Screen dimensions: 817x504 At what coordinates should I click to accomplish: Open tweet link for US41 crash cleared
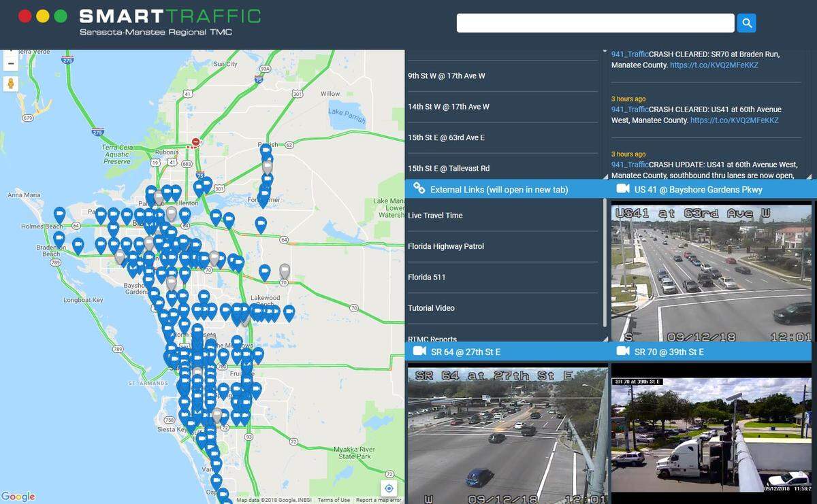point(734,120)
